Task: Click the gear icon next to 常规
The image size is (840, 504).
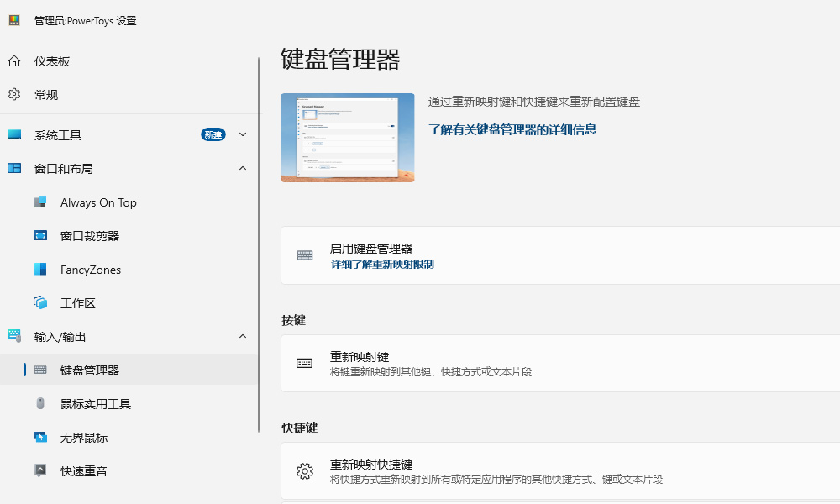Action: 14,94
